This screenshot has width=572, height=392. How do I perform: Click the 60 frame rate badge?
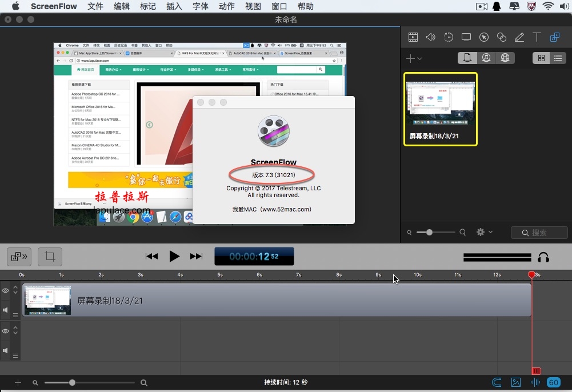[554, 382]
